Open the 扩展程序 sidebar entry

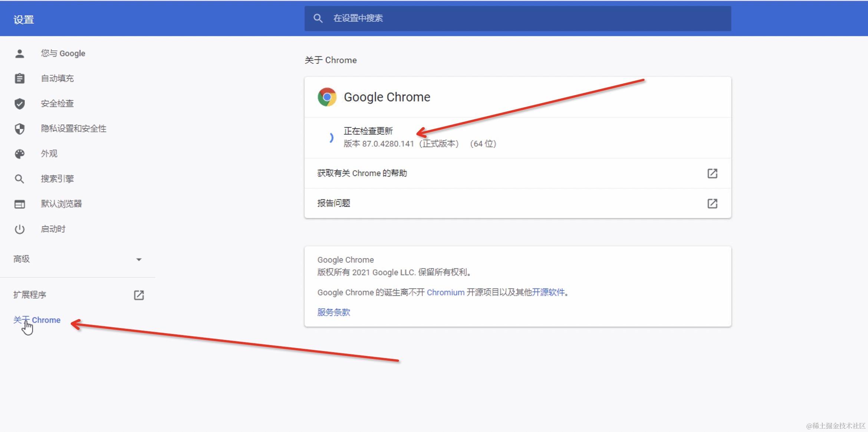coord(30,295)
